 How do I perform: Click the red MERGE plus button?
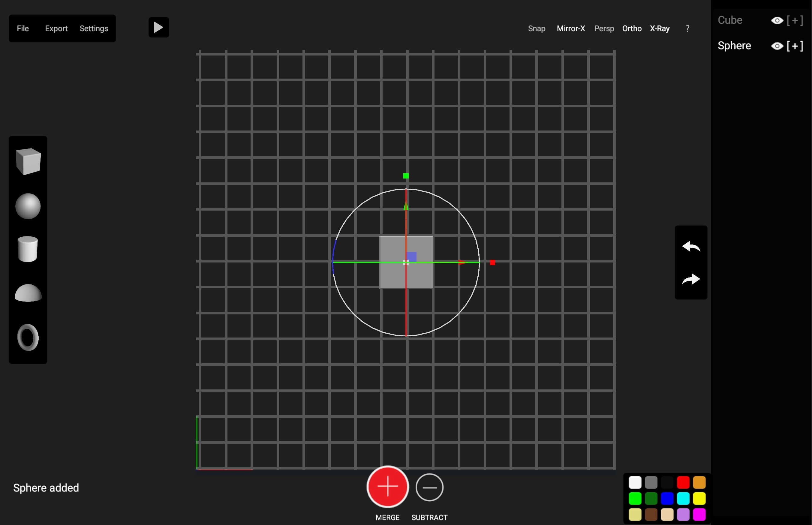coord(388,487)
